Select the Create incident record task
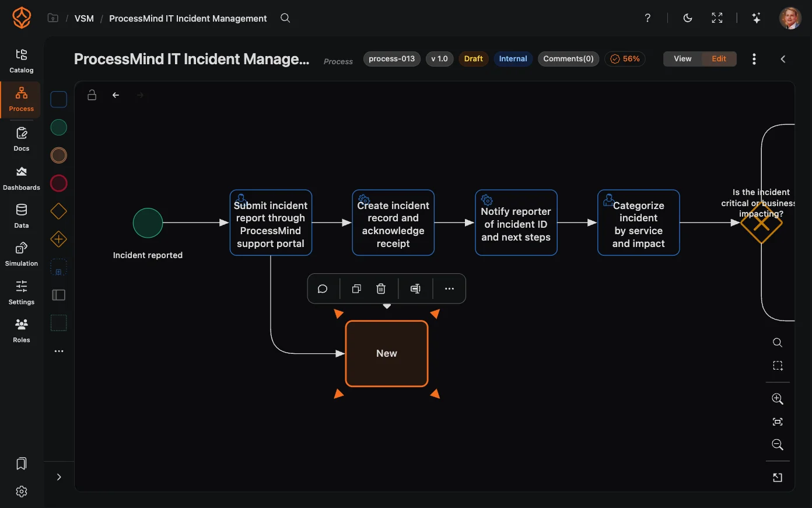Image resolution: width=812 pixels, height=508 pixels. coord(393,222)
